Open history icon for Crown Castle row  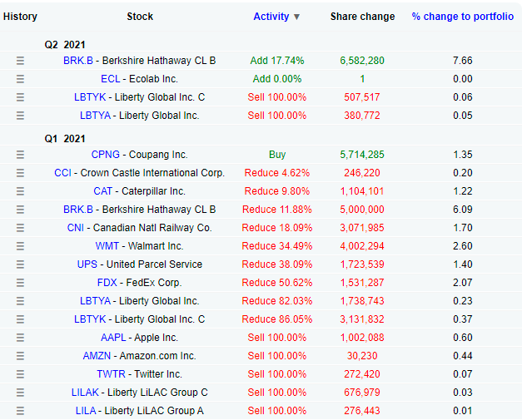tap(20, 173)
